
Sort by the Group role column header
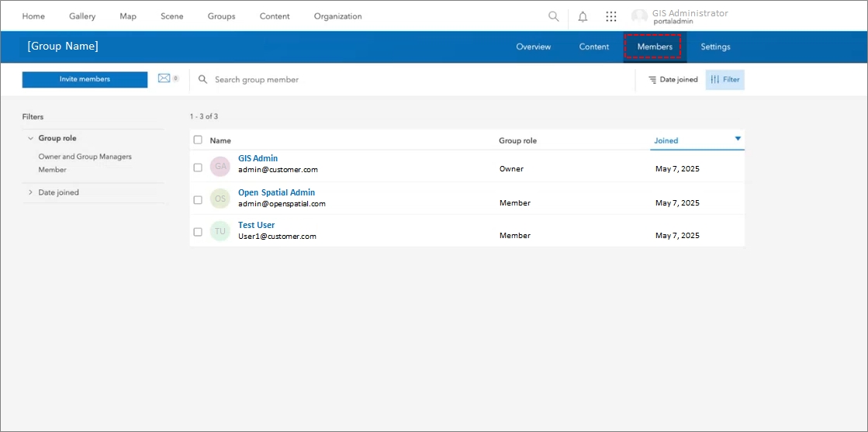click(x=517, y=140)
